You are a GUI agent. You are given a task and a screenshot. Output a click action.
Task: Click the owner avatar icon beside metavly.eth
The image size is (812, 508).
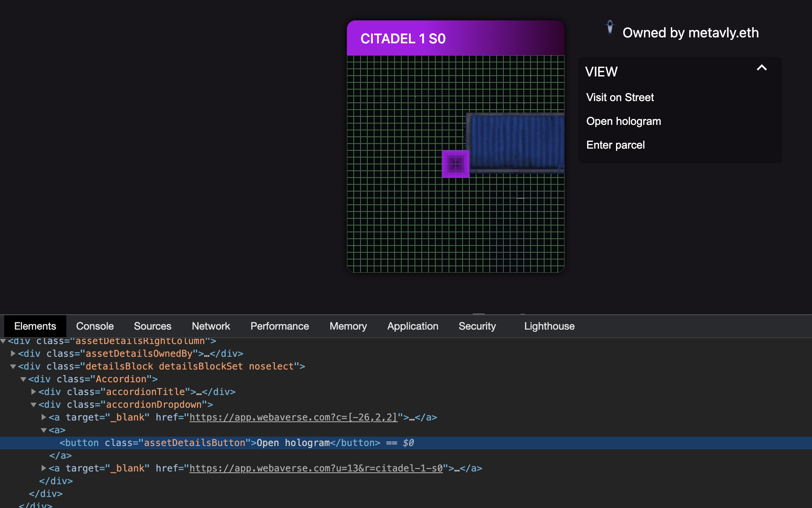[610, 28]
